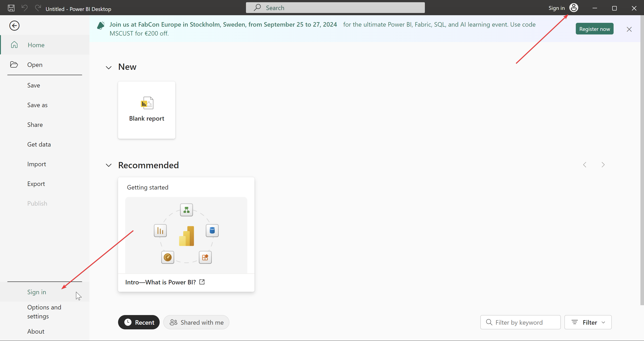Click the magnifier icon in search bar
The width and height of the screenshot is (644, 341).
(x=257, y=8)
